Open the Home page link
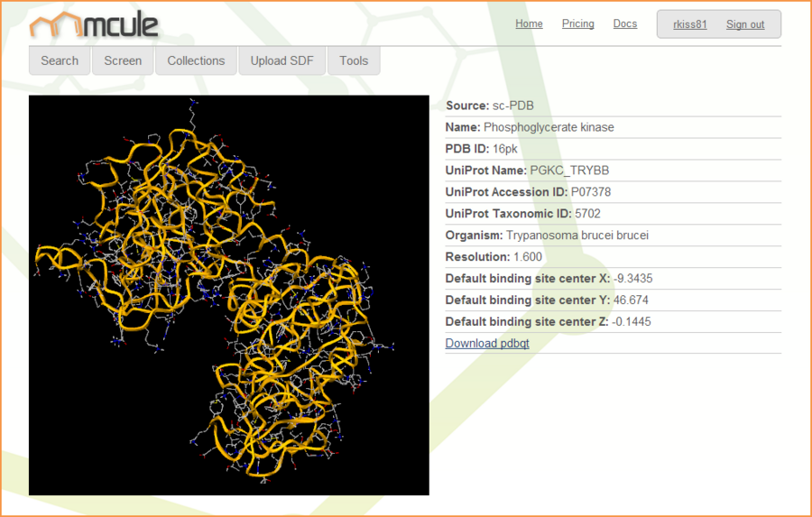Image resolution: width=812 pixels, height=517 pixels. [529, 24]
